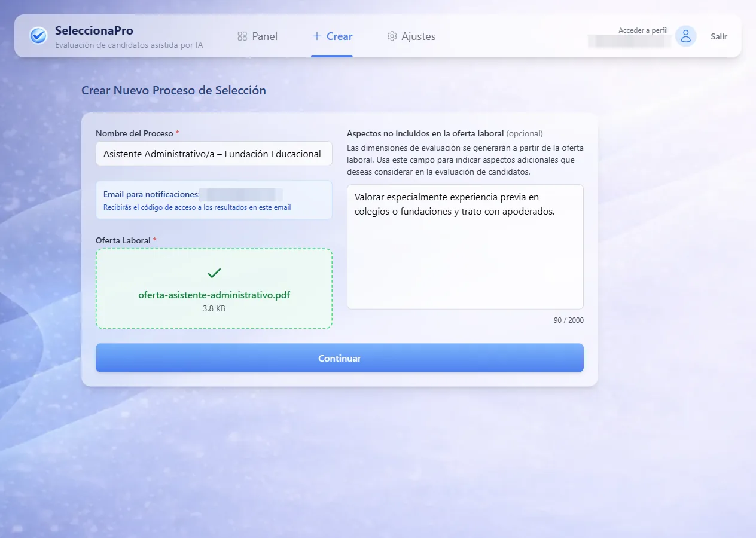Click the 90 / 2000 character counter
Viewport: 756px width, 538px height.
pos(568,320)
